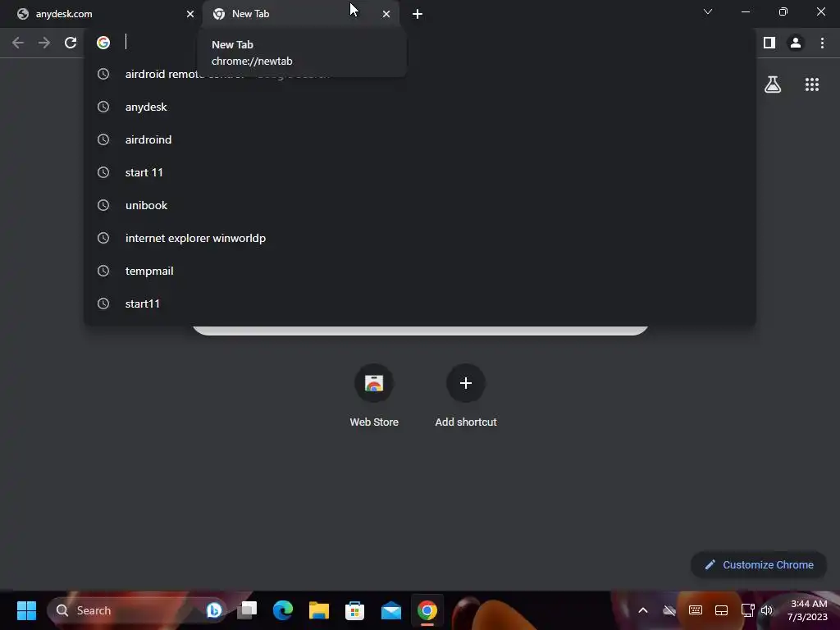Close the New Tab tab

386,14
